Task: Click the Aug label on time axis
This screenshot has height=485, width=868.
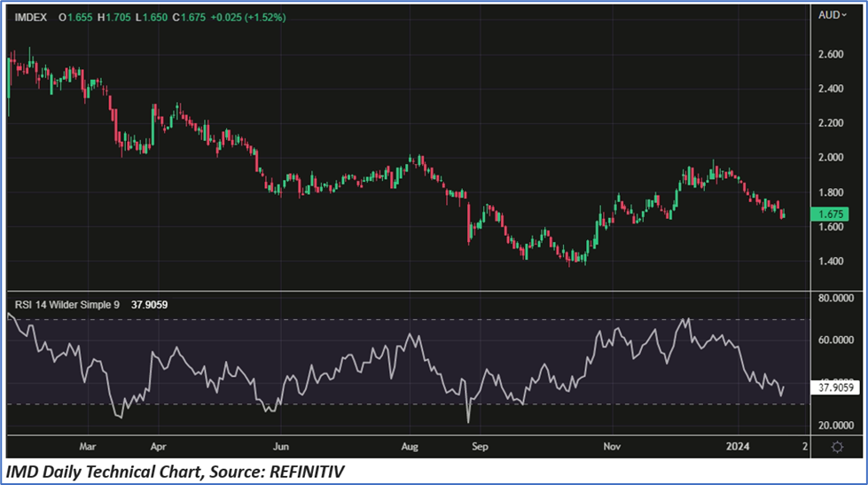Action: pos(410,446)
